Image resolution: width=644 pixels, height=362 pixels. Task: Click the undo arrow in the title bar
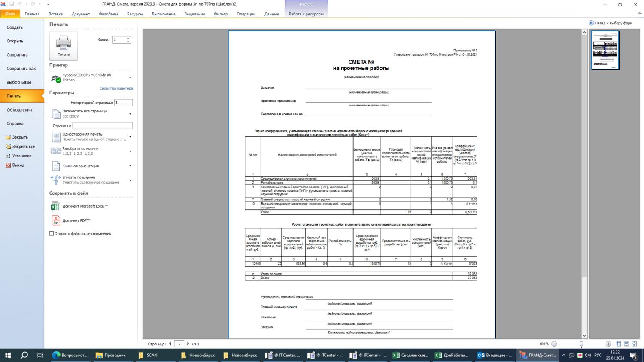click(x=19, y=4)
